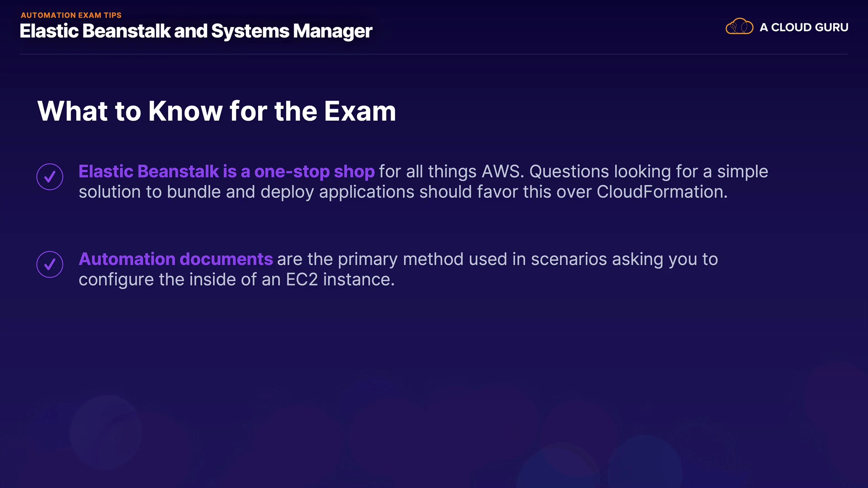The image size is (868, 488).
Task: Click "Systems Manager" in the top slide title
Action: click(292, 31)
